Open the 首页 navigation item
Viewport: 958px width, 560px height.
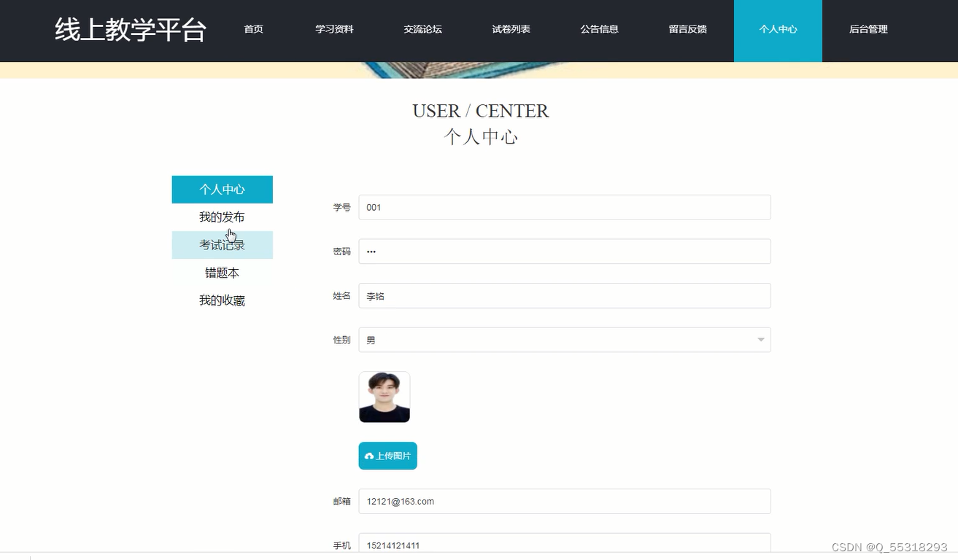pos(252,30)
